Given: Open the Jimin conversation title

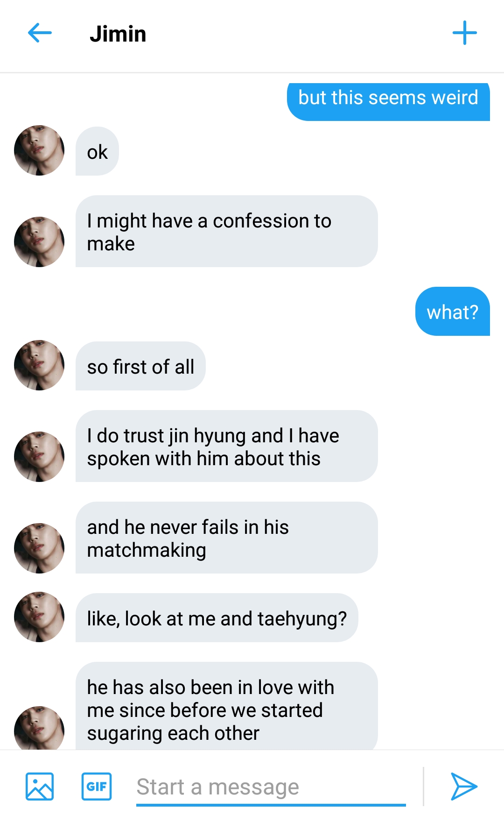Looking at the screenshot, I should 118,34.
